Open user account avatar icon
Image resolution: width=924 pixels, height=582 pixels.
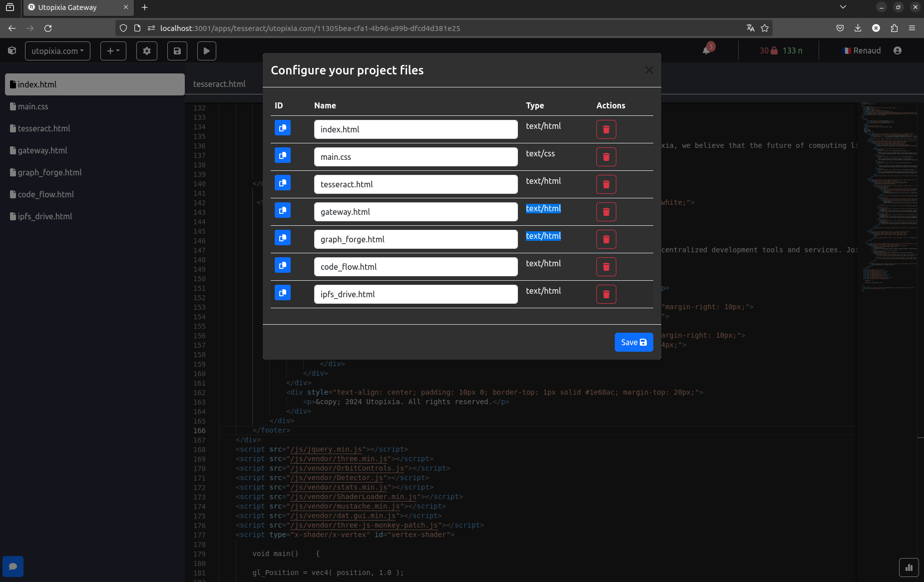(x=898, y=50)
